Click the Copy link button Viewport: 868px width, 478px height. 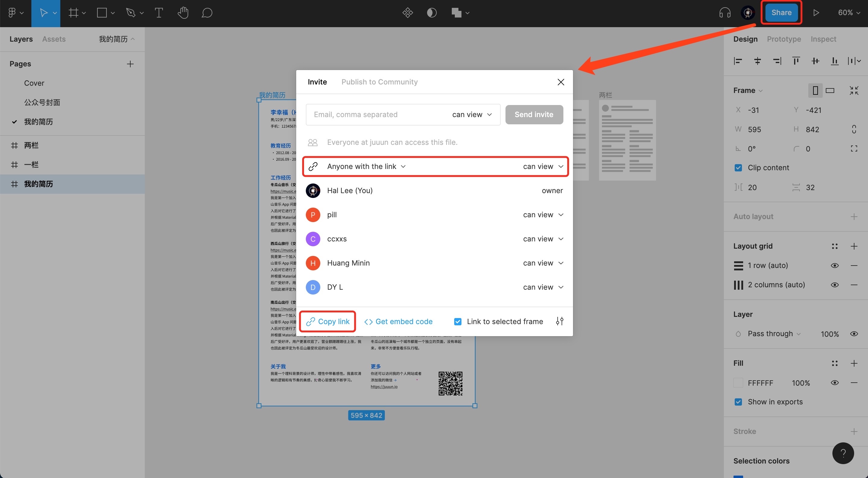[x=328, y=322]
